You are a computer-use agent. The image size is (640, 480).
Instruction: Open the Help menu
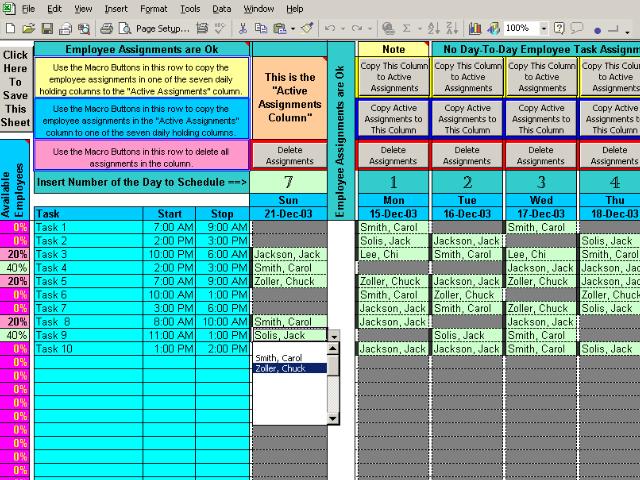(294, 9)
